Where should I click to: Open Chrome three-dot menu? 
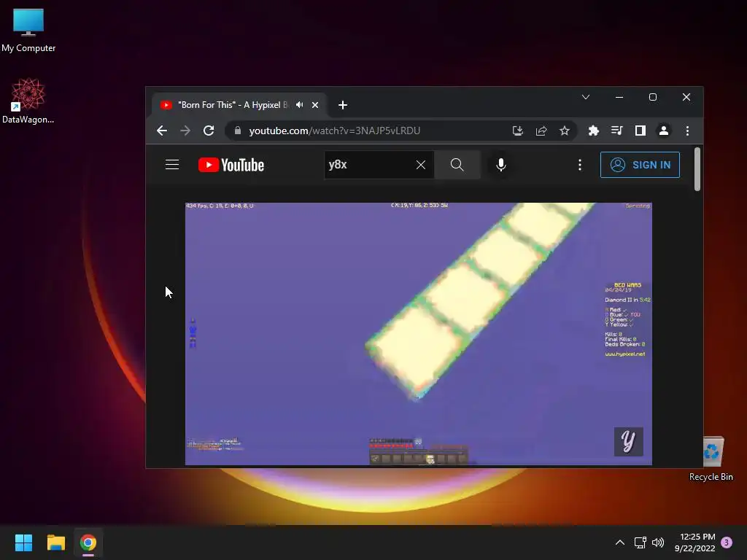click(687, 131)
